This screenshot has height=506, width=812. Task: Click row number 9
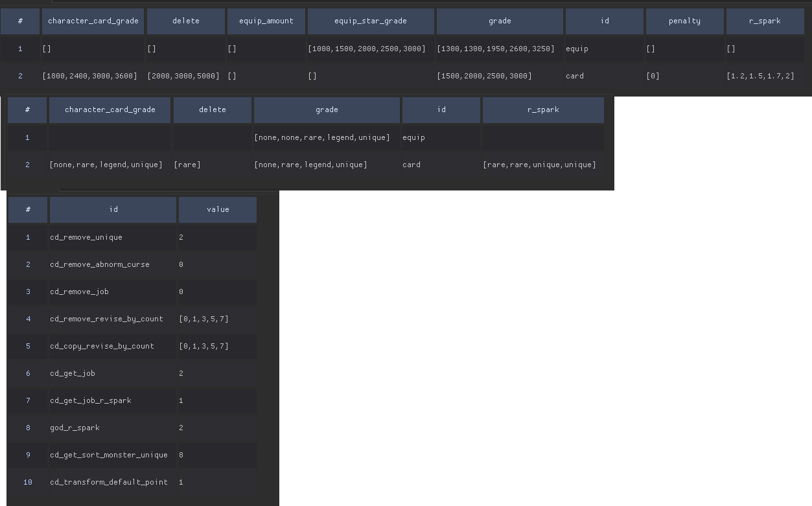coord(28,455)
